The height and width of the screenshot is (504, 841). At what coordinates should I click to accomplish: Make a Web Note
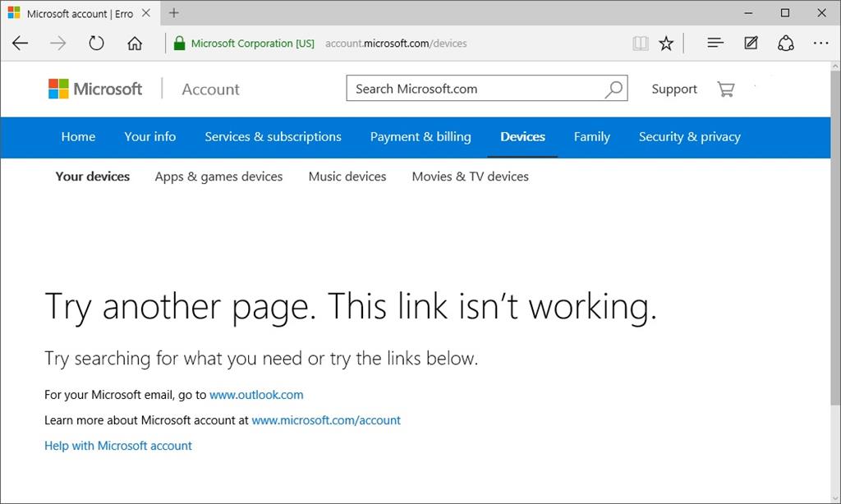pos(751,43)
